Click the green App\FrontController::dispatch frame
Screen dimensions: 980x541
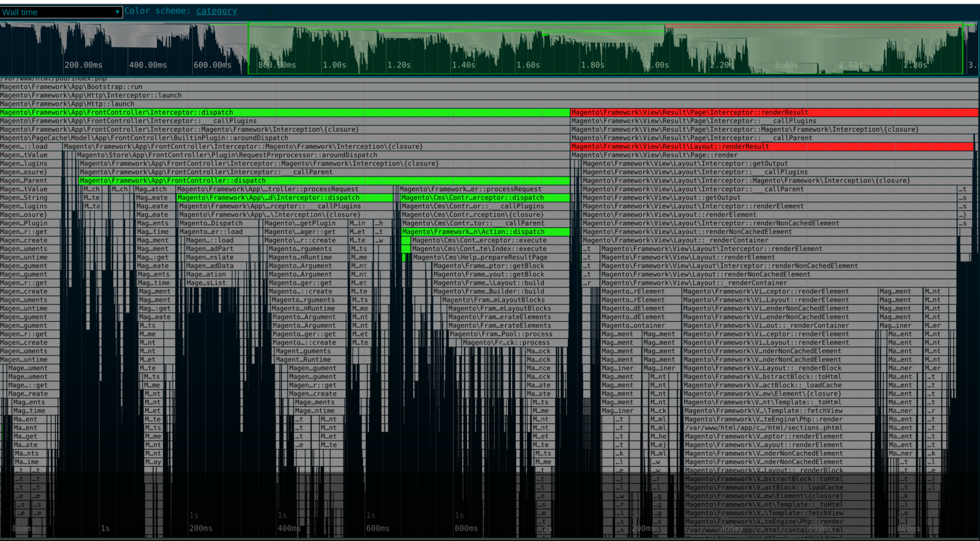click(324, 181)
